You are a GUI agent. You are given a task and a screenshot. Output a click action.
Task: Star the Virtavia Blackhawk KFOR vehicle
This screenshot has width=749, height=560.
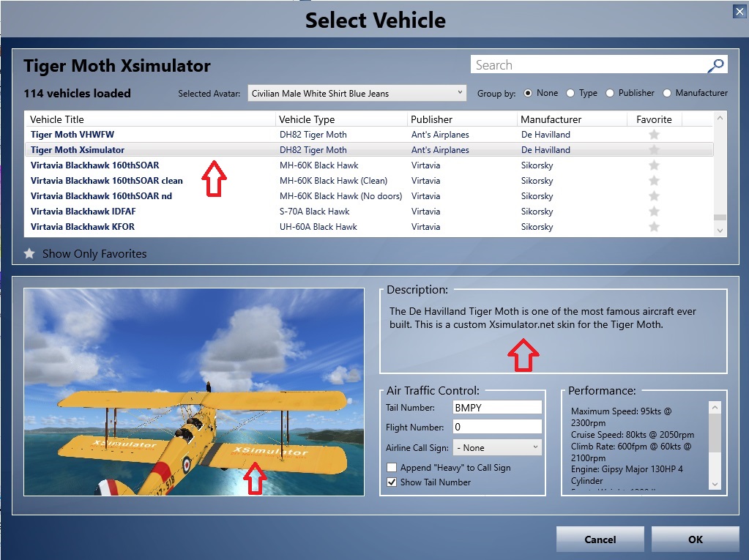(654, 226)
